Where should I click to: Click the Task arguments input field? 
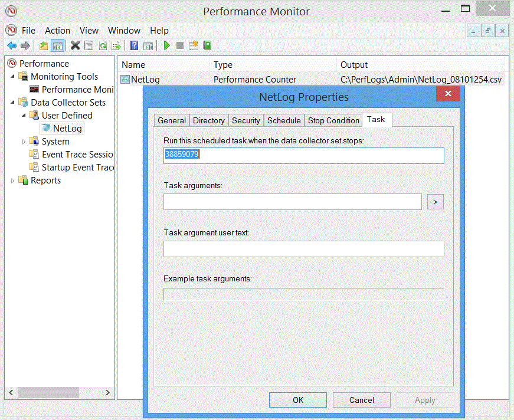(x=292, y=202)
